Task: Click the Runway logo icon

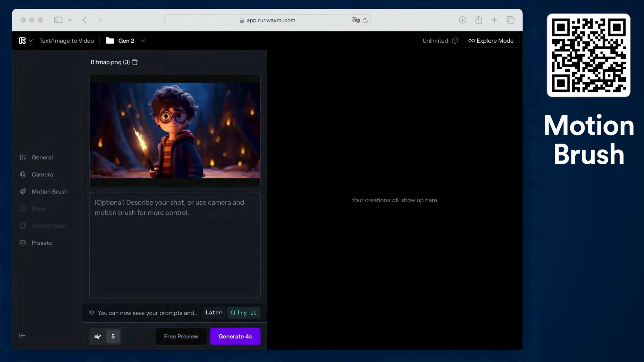Action: (22, 41)
